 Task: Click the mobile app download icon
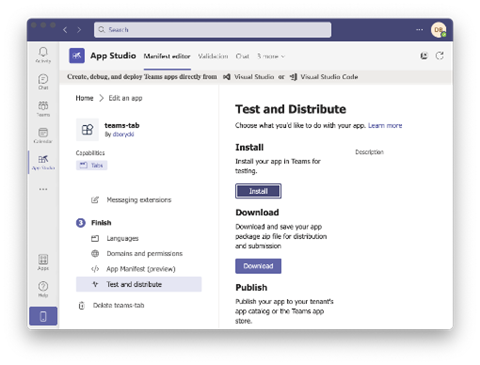43,316
